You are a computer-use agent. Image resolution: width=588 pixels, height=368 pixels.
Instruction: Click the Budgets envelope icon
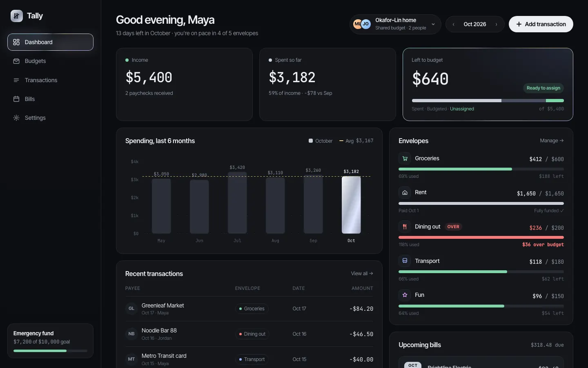pos(16,61)
